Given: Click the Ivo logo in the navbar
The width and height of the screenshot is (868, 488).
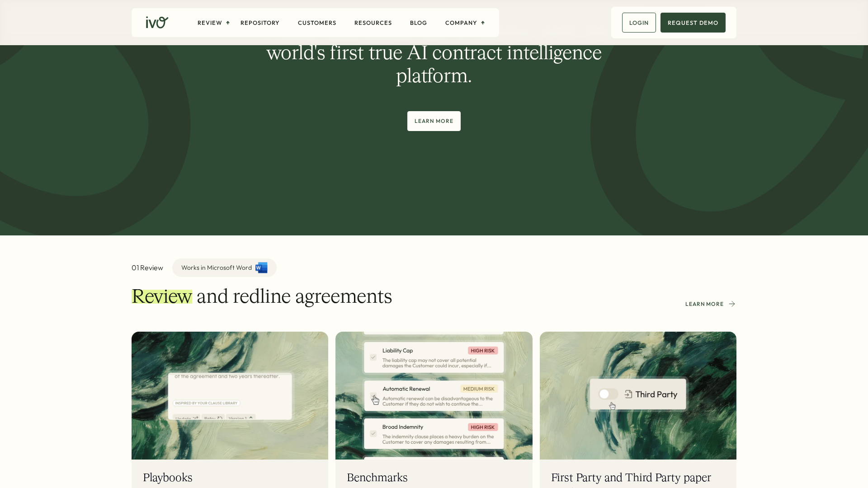Looking at the screenshot, I should (x=157, y=22).
